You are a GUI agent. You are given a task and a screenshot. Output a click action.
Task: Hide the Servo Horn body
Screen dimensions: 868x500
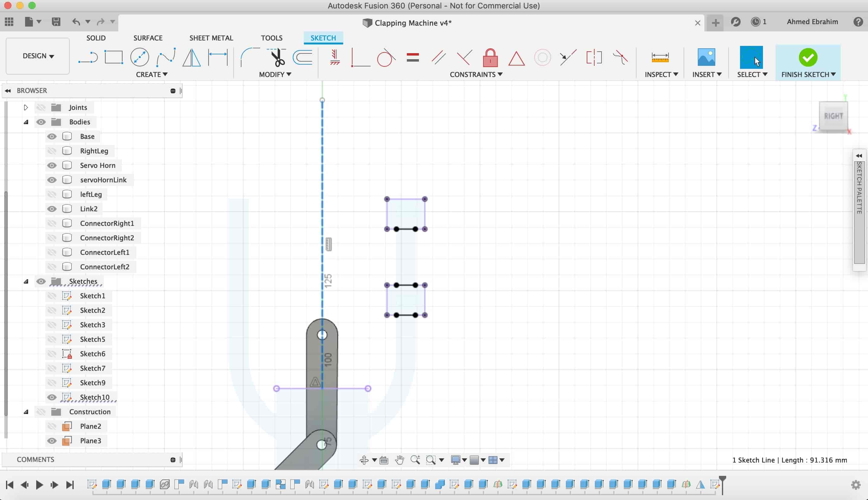52,165
